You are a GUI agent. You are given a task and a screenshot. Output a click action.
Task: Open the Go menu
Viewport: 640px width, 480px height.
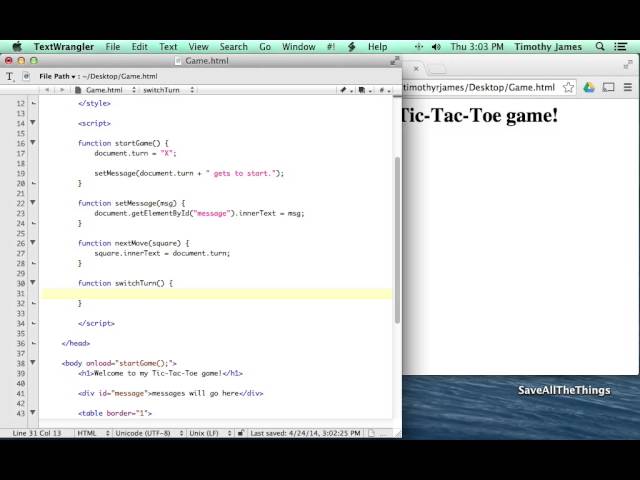pyautogui.click(x=265, y=47)
